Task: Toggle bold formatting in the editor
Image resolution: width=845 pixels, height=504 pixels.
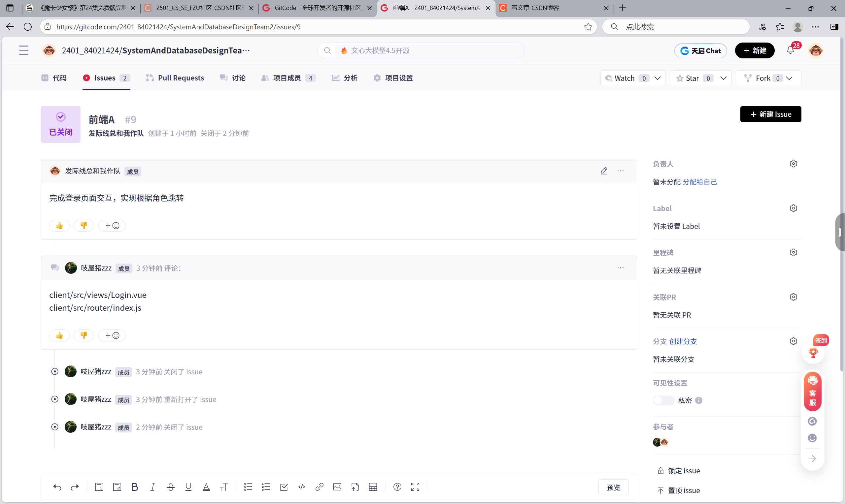Action: point(135,487)
